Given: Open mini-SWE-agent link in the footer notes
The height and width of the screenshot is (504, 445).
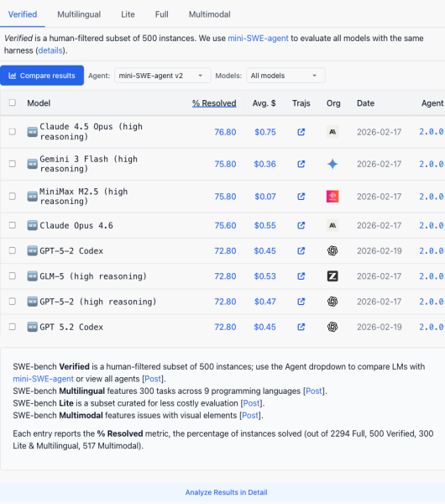Looking at the screenshot, I should [x=43, y=379].
